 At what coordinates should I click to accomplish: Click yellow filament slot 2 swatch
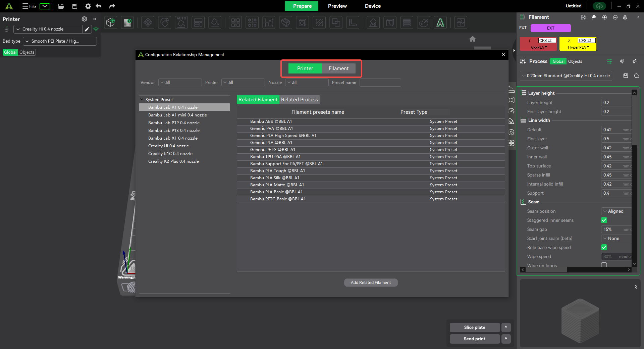click(578, 44)
